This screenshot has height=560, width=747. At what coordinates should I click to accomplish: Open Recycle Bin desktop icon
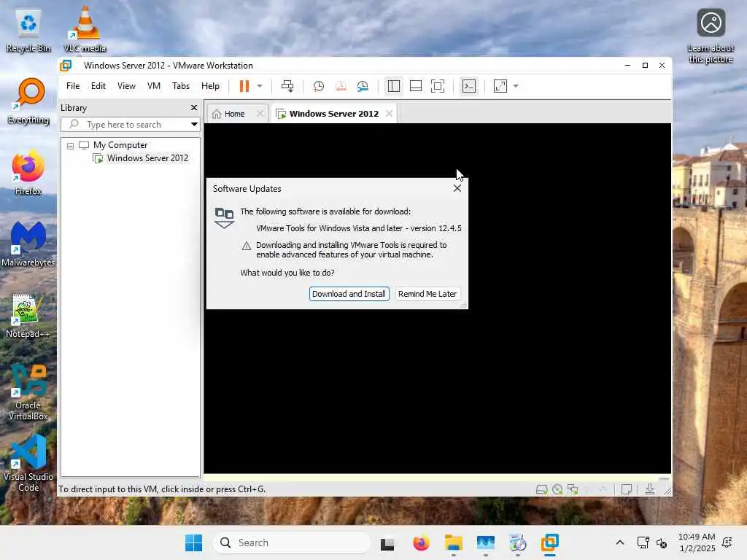[28, 31]
